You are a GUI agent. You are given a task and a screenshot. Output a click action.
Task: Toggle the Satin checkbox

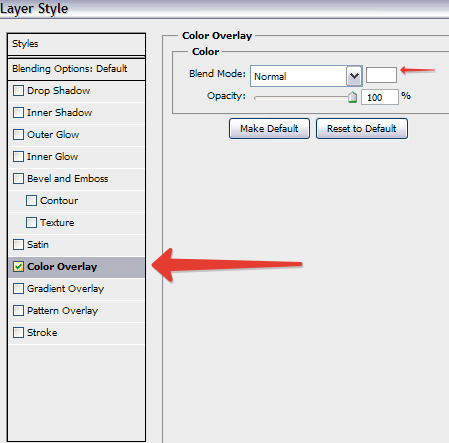coord(18,245)
